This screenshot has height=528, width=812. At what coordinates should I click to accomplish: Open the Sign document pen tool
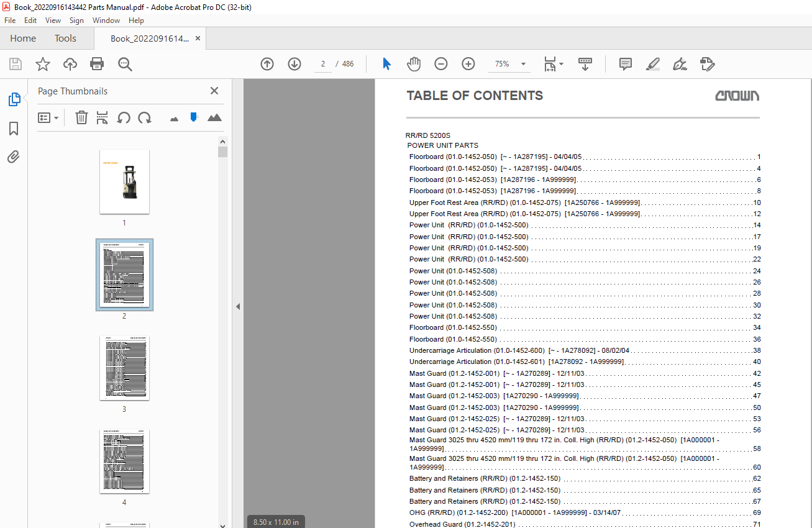(x=680, y=64)
